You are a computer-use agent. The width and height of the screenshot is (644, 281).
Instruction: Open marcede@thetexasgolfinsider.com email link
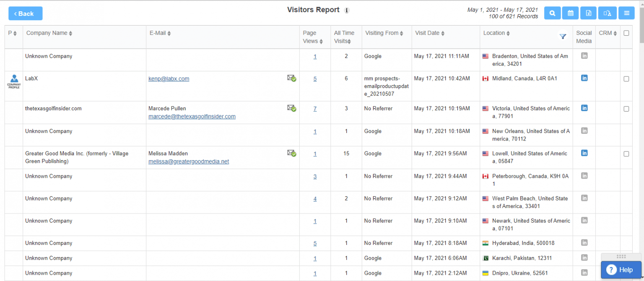click(192, 117)
